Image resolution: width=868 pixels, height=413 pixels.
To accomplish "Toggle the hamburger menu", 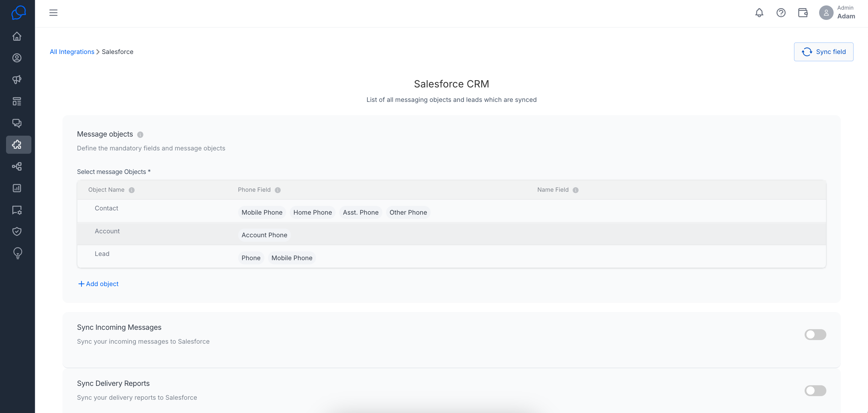I will [53, 13].
